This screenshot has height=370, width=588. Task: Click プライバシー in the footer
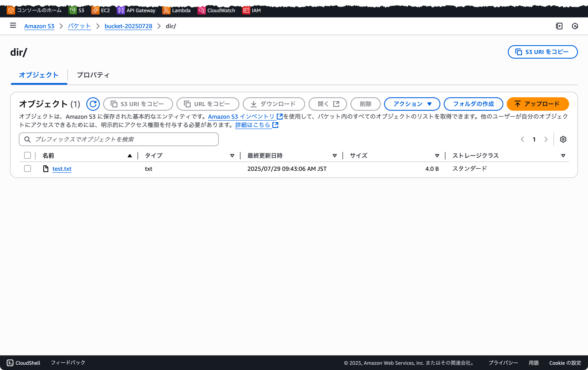click(x=503, y=363)
